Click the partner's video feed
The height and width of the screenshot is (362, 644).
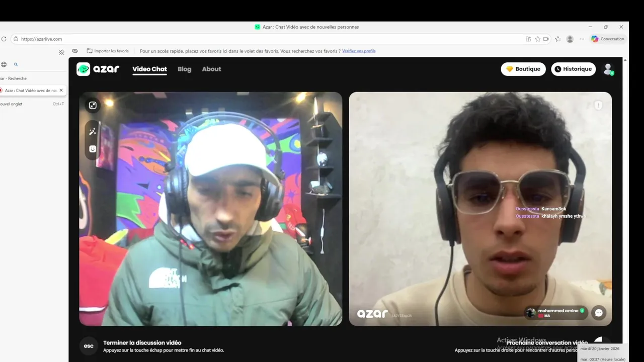click(x=480, y=209)
